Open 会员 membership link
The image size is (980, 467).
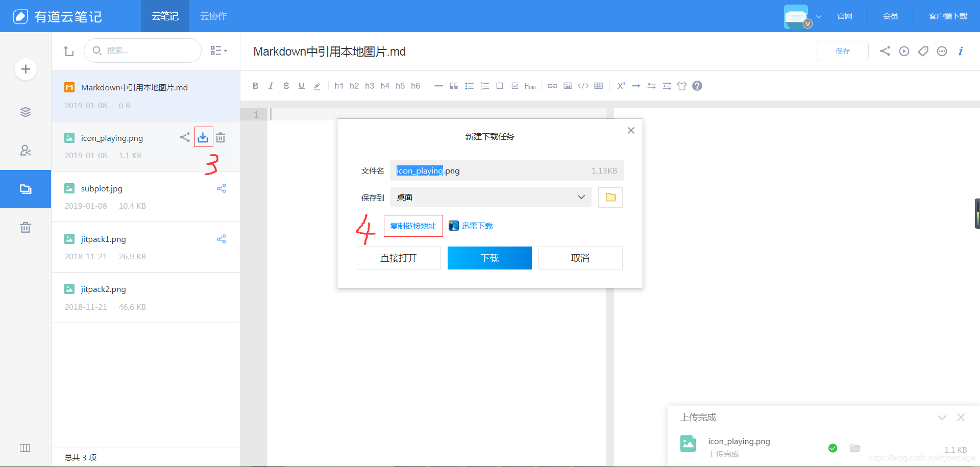click(891, 16)
